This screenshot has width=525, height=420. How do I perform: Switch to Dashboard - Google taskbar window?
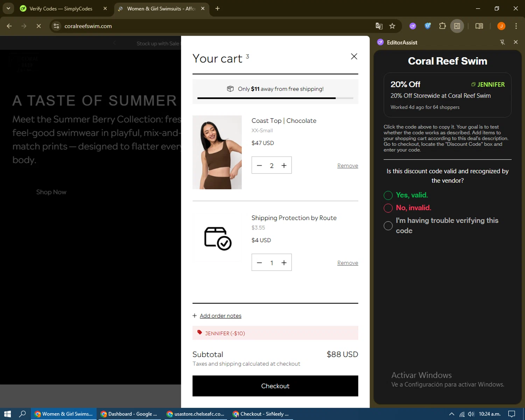pyautogui.click(x=129, y=414)
